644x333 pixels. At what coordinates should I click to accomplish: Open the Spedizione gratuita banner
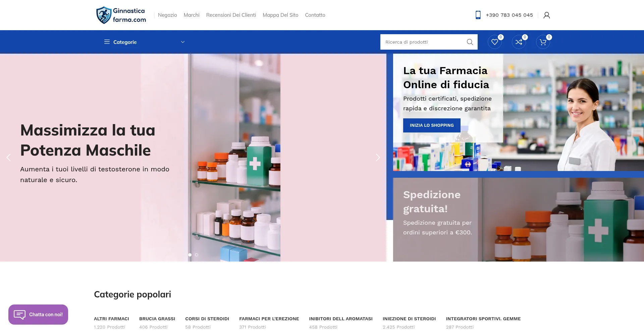point(519,220)
